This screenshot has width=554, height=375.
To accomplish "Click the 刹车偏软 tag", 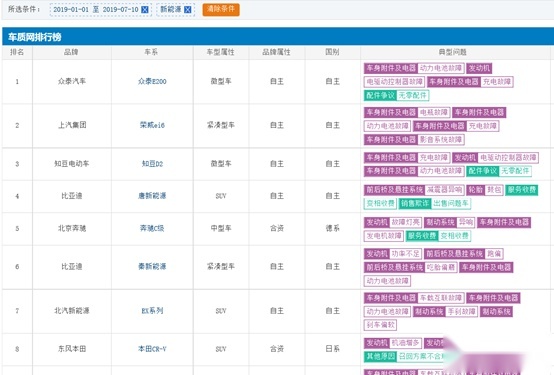I will 380,325.
